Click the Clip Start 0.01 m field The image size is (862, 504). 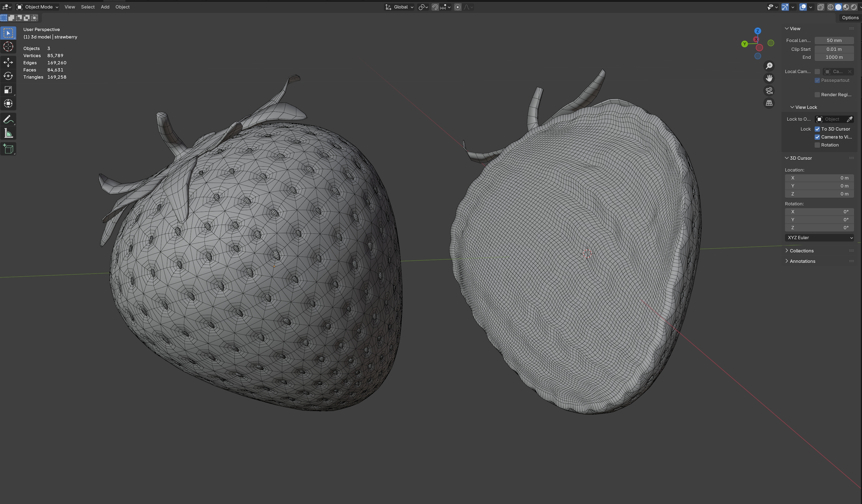(x=834, y=49)
